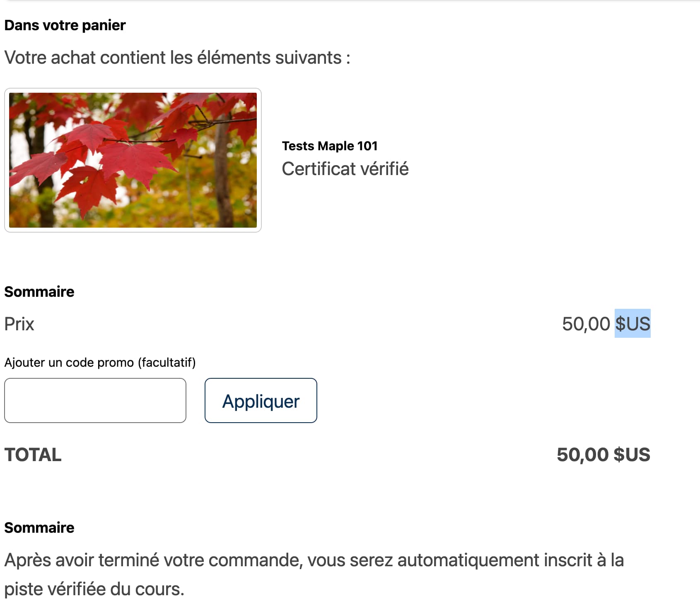Click the piste vérifiée du cours text
Image resolution: width=700 pixels, height=606 pixels.
(94, 589)
